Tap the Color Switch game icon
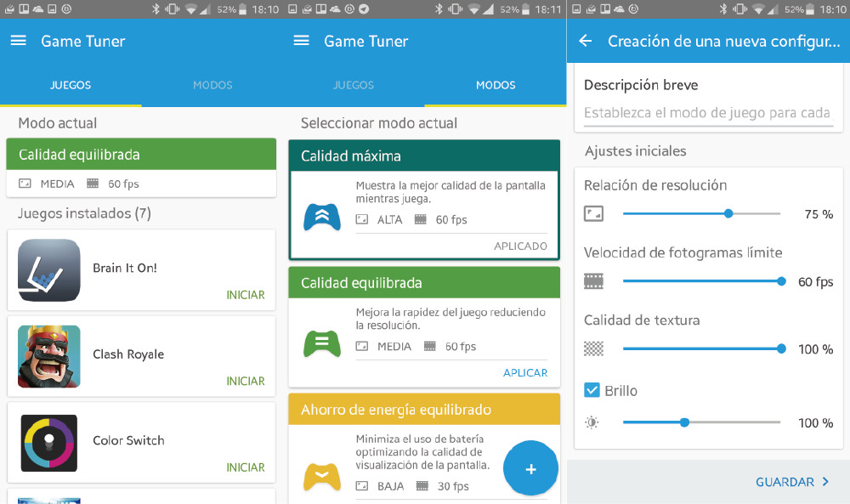The height and width of the screenshot is (504, 850). coord(49,442)
